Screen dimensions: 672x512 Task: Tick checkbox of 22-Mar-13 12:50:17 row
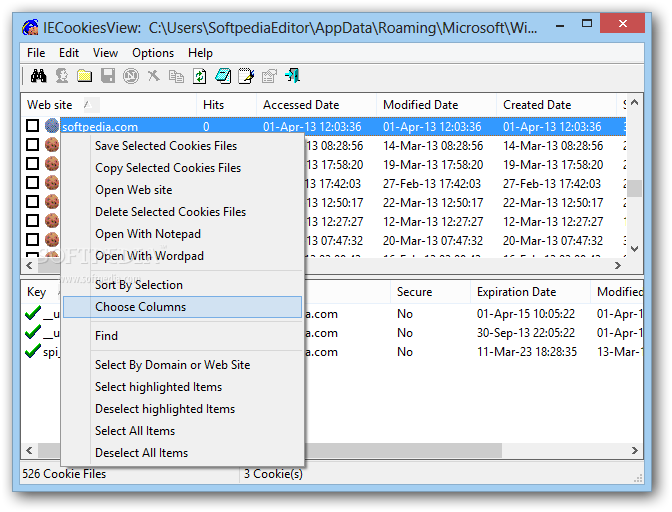[x=33, y=201]
